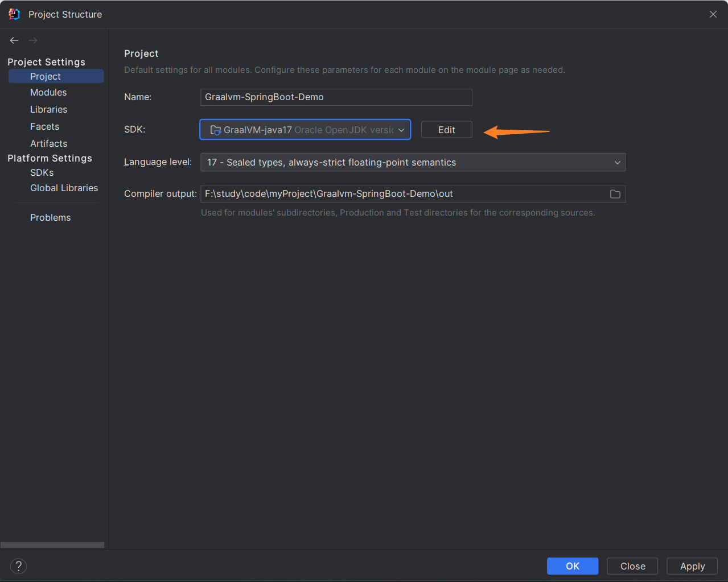The height and width of the screenshot is (582, 728).
Task: Click the sidebar horizontal scrollbar
Action: (x=52, y=545)
